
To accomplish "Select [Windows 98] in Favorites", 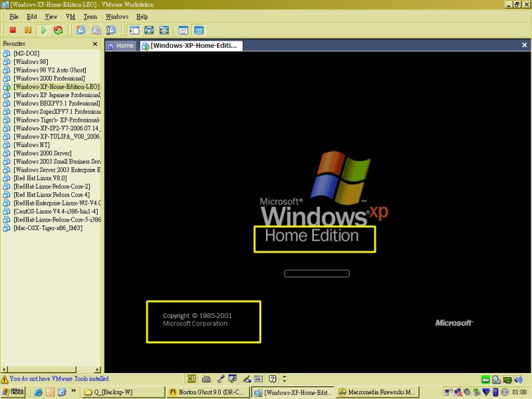I will (31, 62).
